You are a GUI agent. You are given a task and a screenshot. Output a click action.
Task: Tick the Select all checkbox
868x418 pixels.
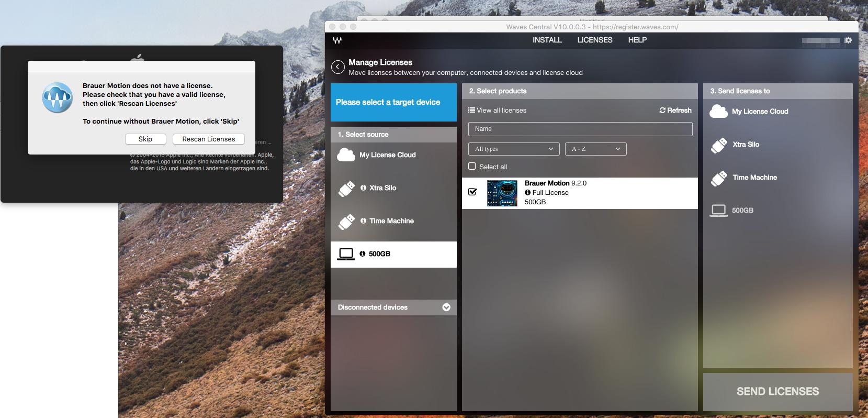[472, 167]
